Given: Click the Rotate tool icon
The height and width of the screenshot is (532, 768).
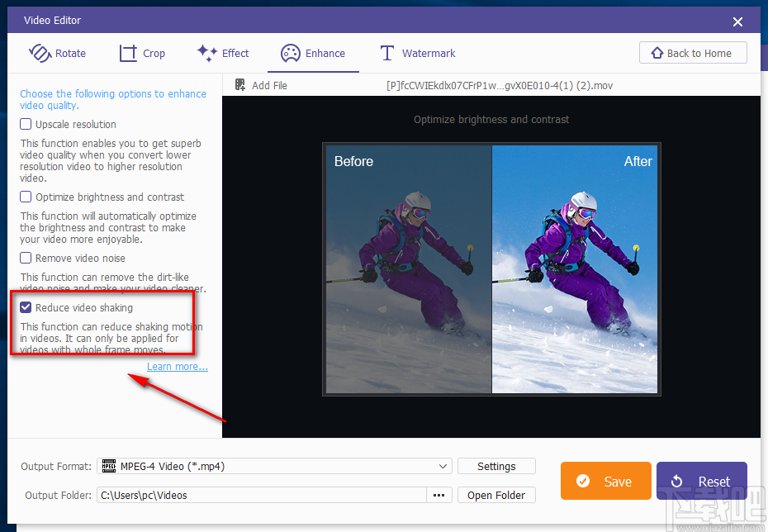Looking at the screenshot, I should (40, 53).
